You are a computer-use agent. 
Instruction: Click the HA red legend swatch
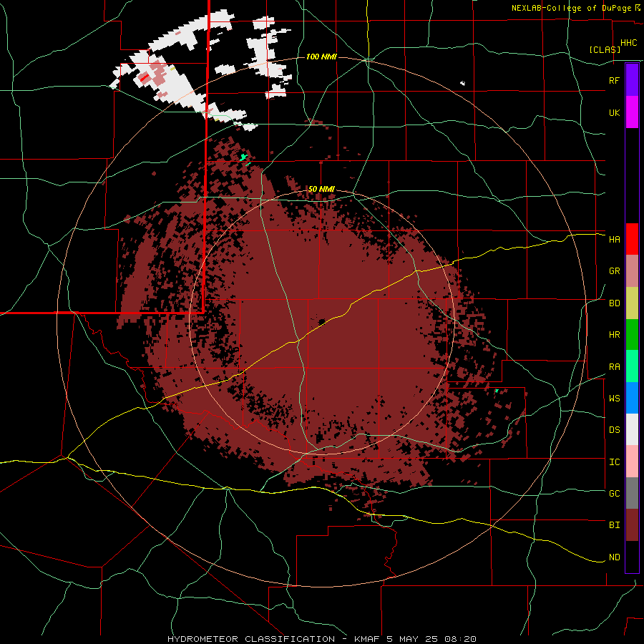[632, 239]
